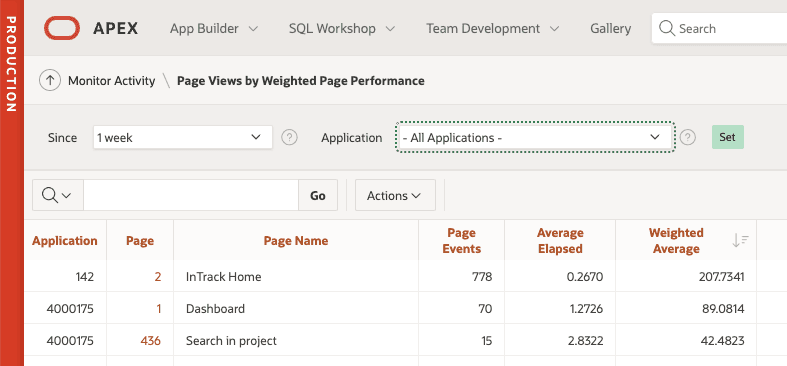Image resolution: width=787 pixels, height=366 pixels.
Task: Expand SQL Workshop chevron arrow
Action: (x=390, y=29)
